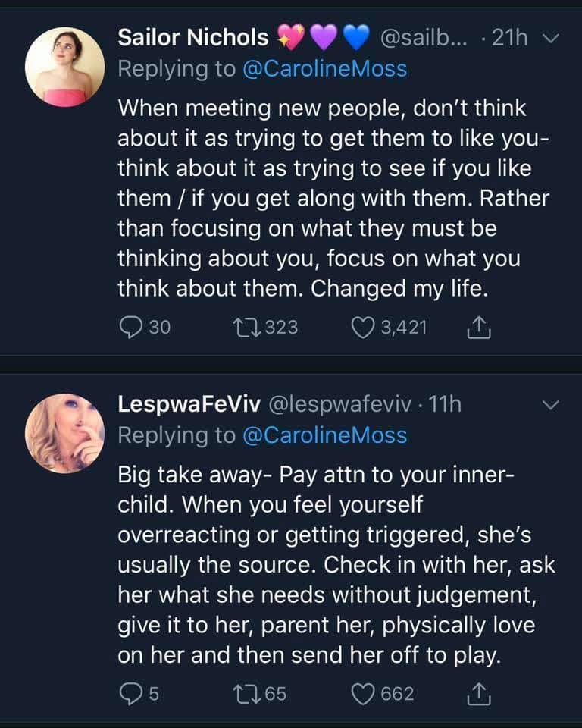The image size is (582, 728).
Task: Reply to Sailor Nichols' tweet
Action: [131, 327]
